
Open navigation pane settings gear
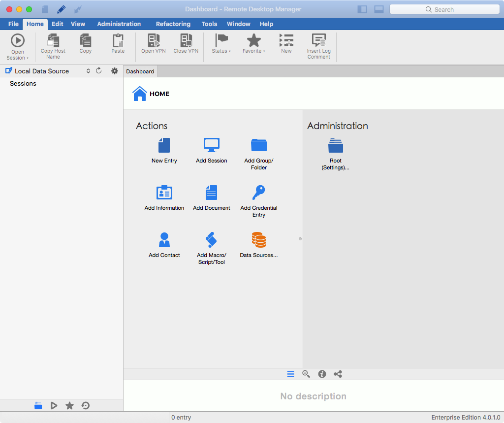[x=114, y=71]
